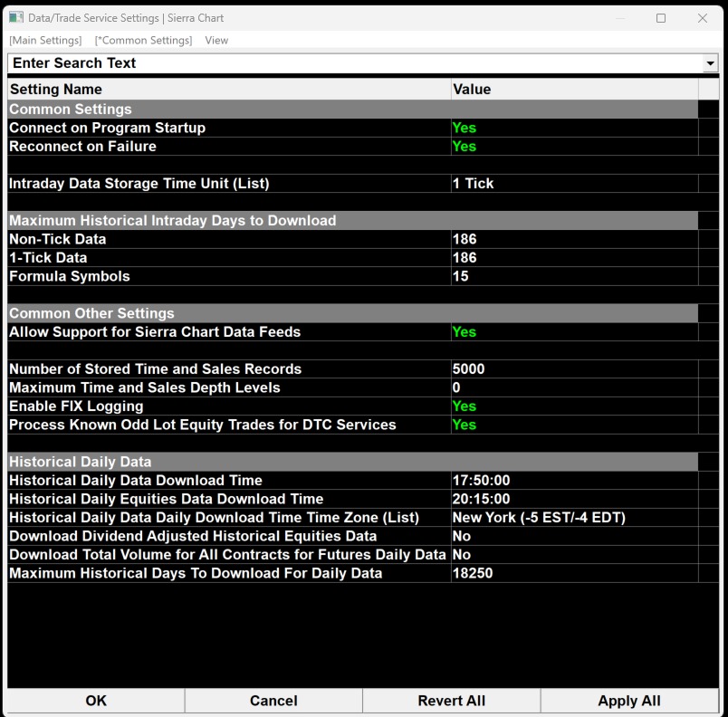Image resolution: width=728 pixels, height=717 pixels.
Task: Open Intraday Data Storage Time Unit 1 Tick list
Action: pyautogui.click(x=574, y=183)
